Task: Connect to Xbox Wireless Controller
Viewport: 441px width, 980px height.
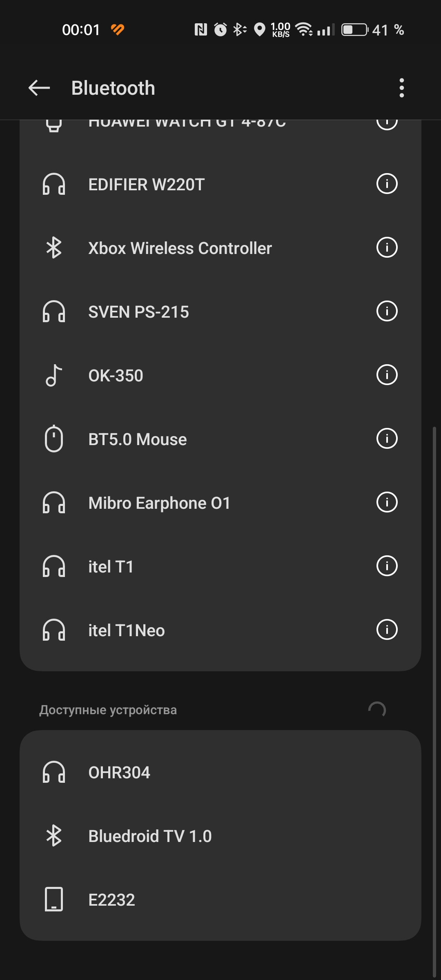Action: (196, 248)
